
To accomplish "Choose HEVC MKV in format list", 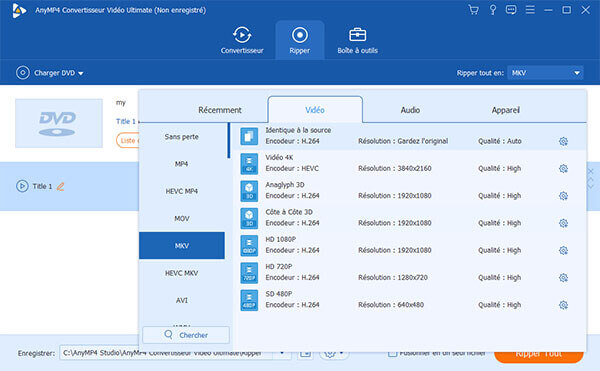I will pyautogui.click(x=182, y=273).
